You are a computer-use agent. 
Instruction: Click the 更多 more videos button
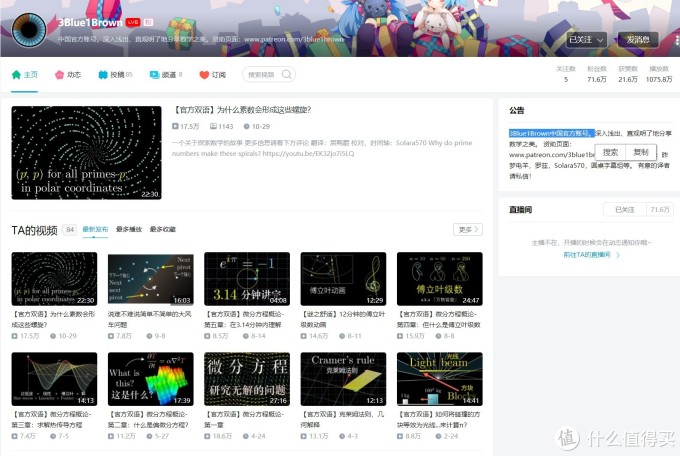coord(468,230)
